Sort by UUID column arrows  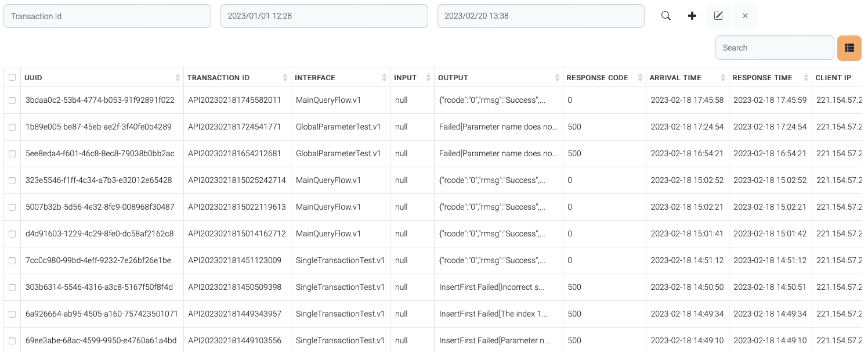pyautogui.click(x=178, y=78)
